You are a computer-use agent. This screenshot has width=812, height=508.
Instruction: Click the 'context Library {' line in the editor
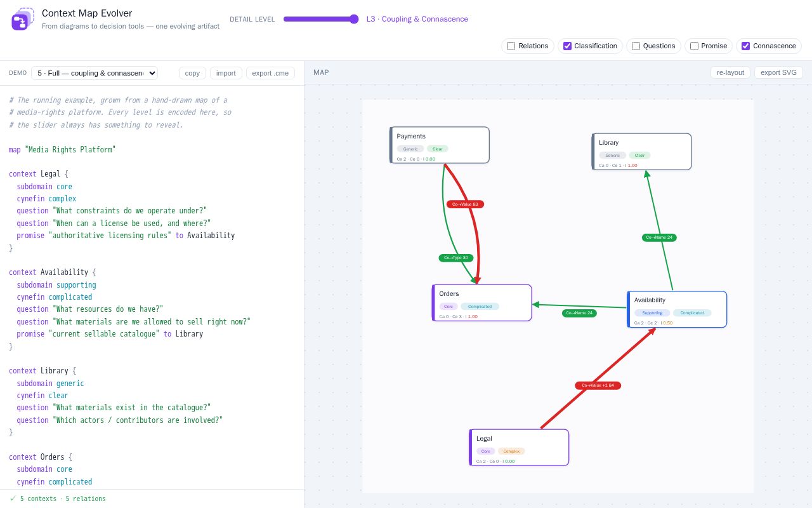(43, 371)
